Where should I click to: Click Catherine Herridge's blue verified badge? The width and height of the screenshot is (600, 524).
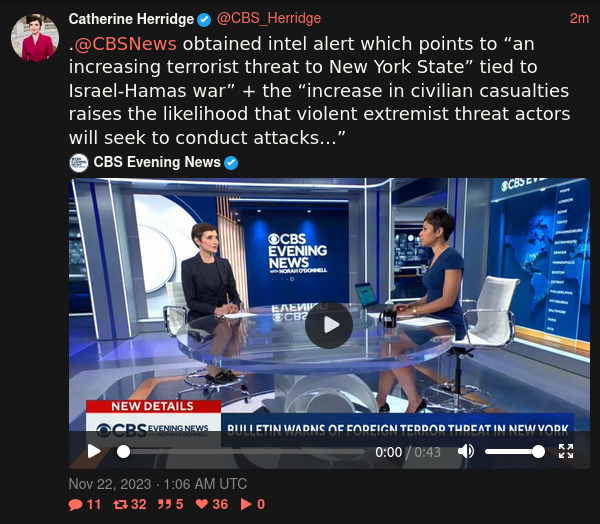[x=204, y=20]
